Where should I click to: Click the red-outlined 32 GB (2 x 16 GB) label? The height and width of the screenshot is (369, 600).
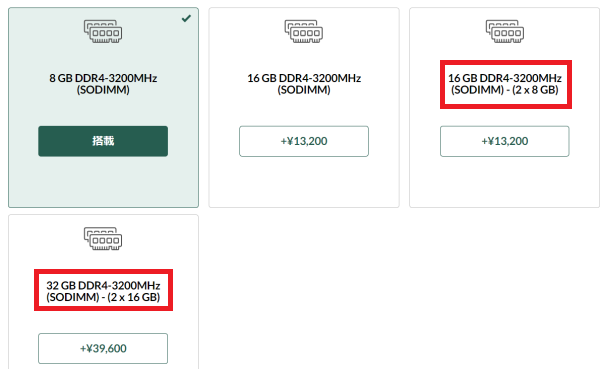click(103, 291)
